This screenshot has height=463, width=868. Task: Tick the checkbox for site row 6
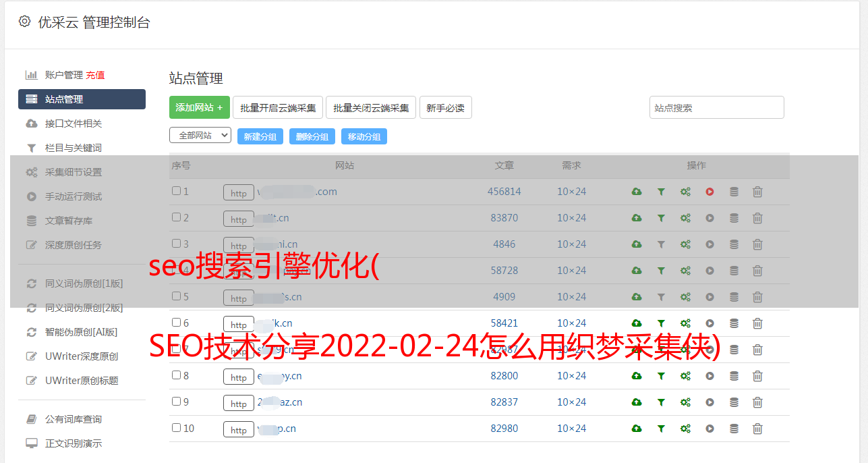[x=176, y=323]
